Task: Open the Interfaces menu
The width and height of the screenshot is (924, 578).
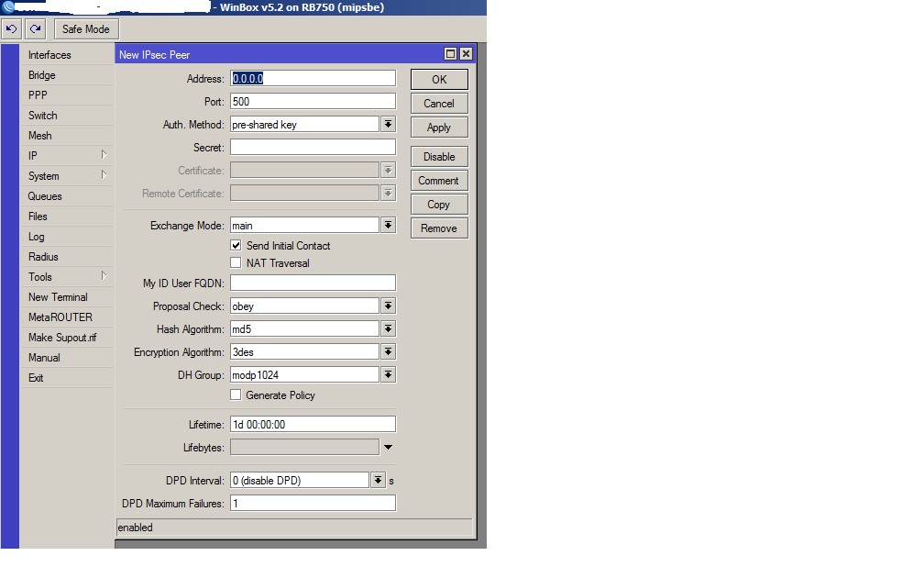Action: click(x=66, y=55)
